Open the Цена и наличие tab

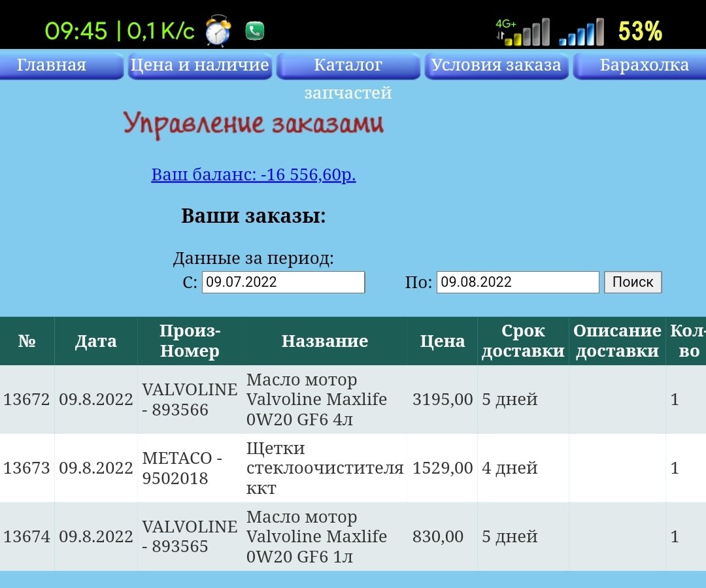(199, 65)
